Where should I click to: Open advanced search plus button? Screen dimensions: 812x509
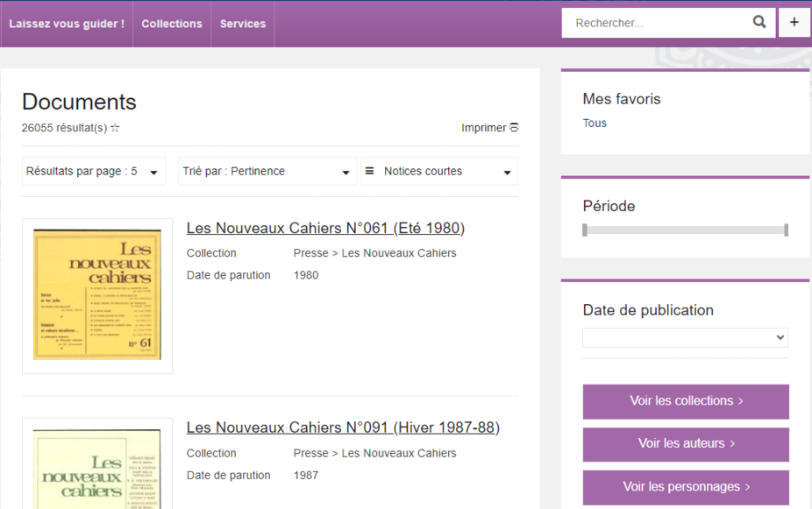pyautogui.click(x=794, y=22)
